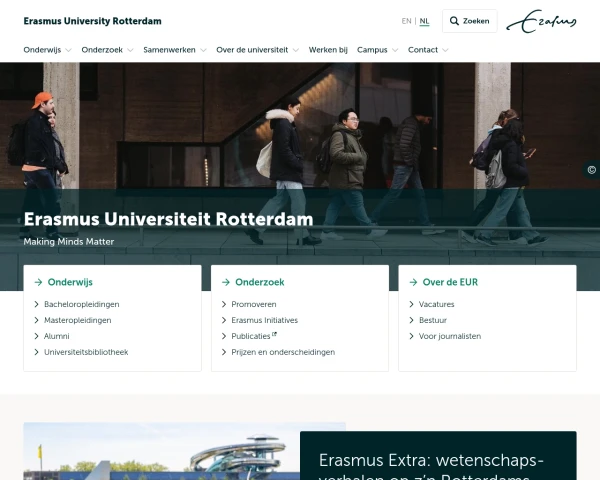Visit the Universiteitsbibliotheek link
Screen dimensions: 600x480
tap(86, 352)
